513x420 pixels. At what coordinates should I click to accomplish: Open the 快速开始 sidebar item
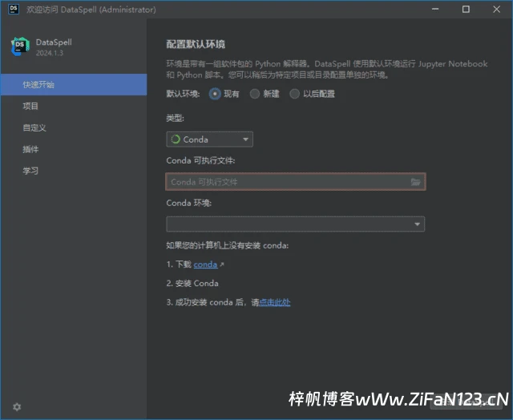tap(38, 84)
